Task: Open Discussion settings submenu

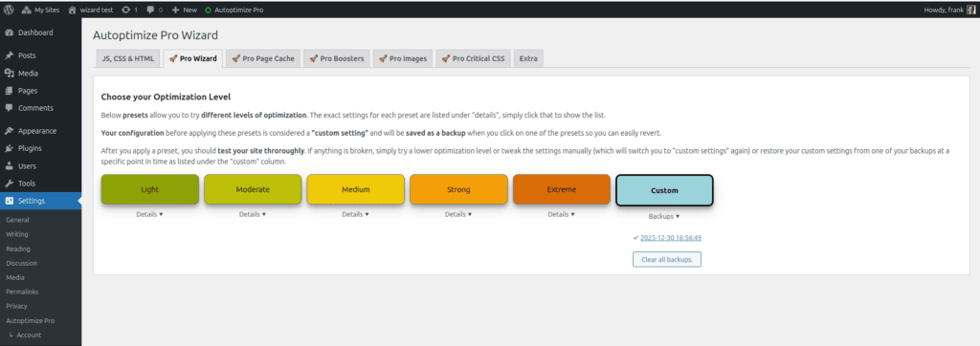Action: [x=21, y=263]
